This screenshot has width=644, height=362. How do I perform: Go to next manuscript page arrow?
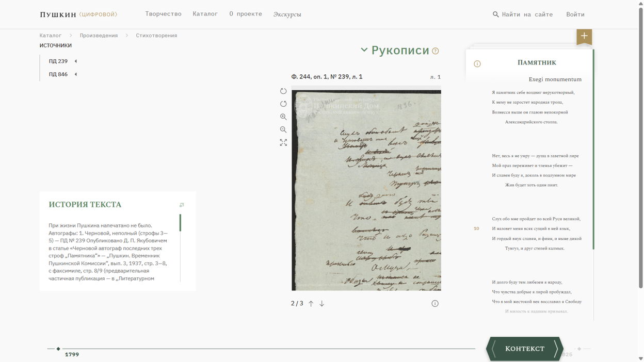pos(321,304)
